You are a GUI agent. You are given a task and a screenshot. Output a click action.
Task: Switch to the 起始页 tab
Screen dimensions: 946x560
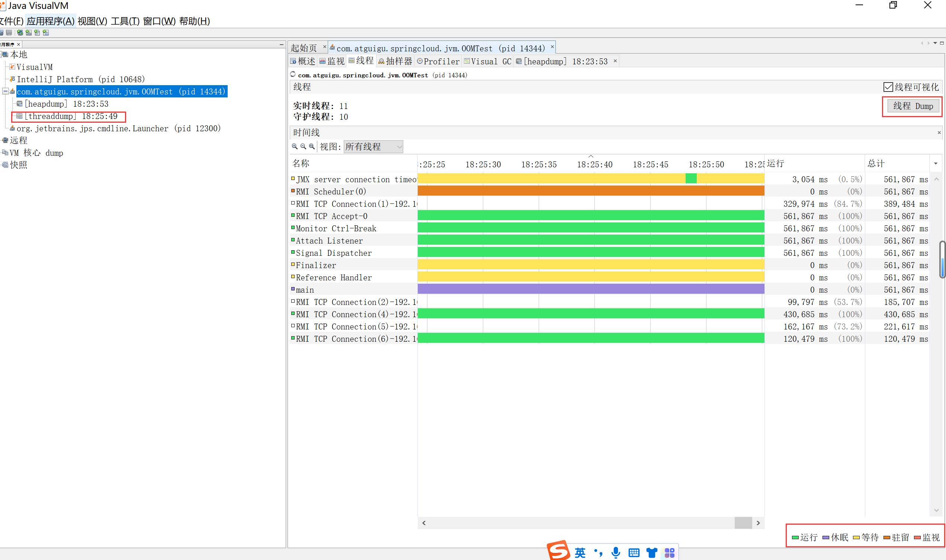click(x=304, y=48)
